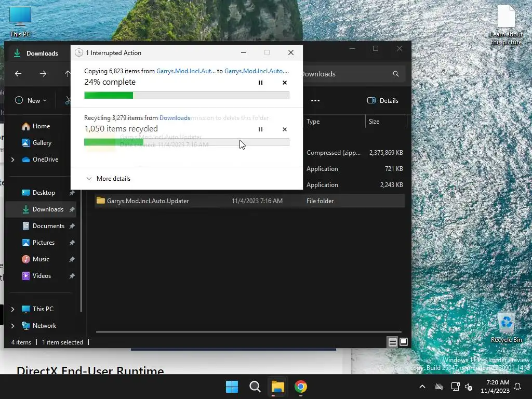The width and height of the screenshot is (532, 399).
Task: Open the notifications bell
Action: [x=518, y=387]
